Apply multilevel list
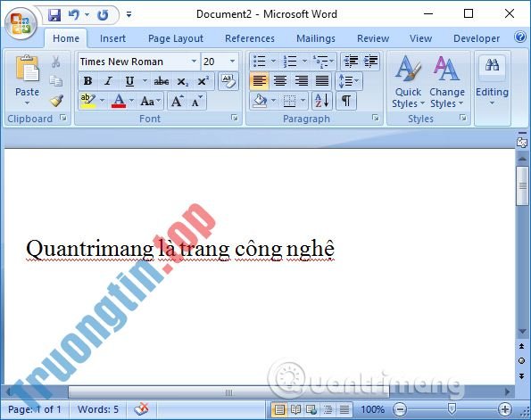Screen dimensions: 531x420 320,62
